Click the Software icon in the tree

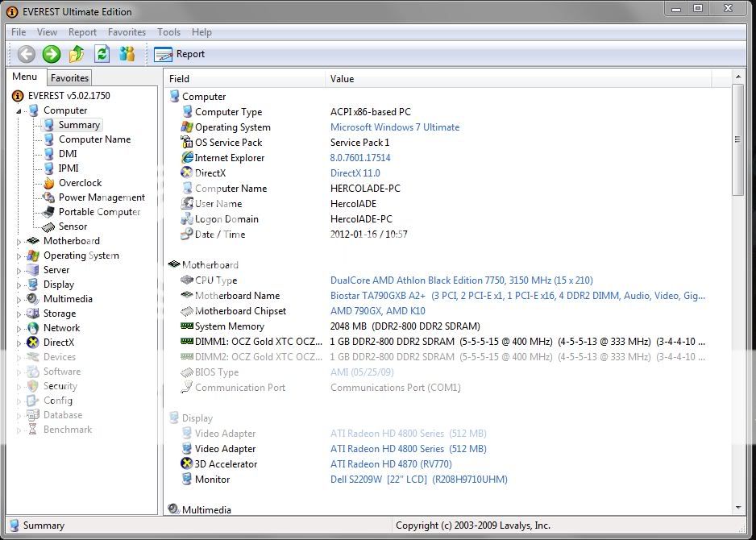click(33, 372)
